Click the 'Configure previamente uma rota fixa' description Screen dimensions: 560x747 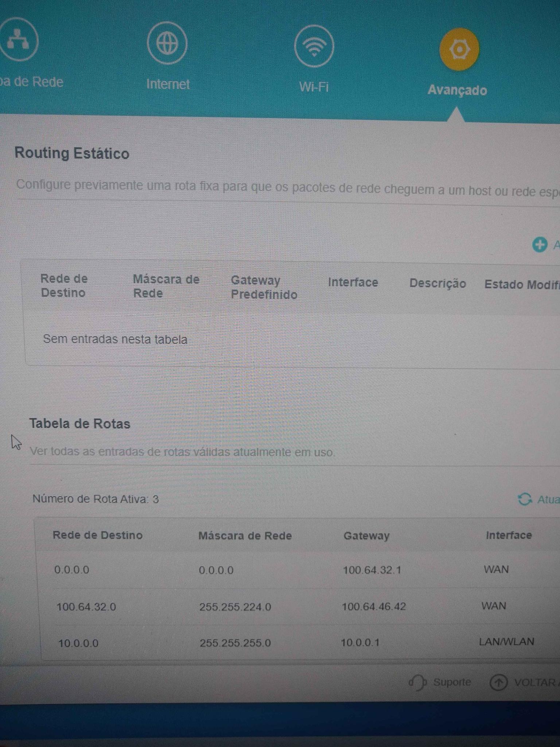[x=288, y=188]
